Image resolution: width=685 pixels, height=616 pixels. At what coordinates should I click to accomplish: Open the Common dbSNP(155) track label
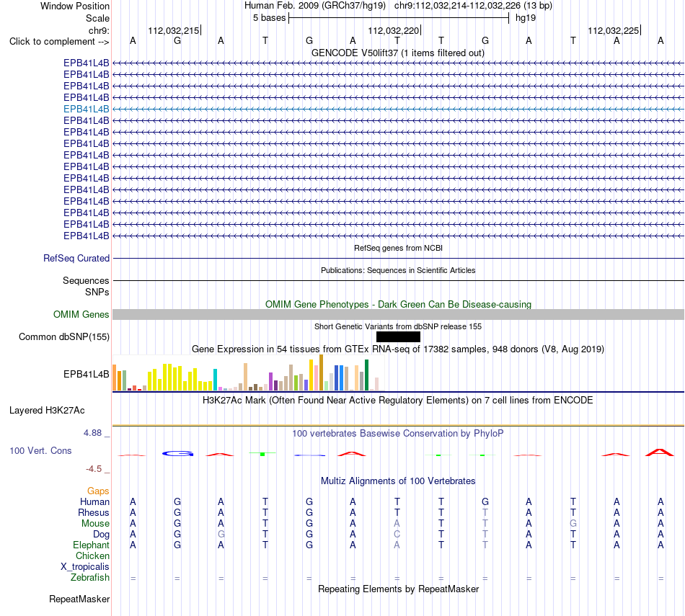click(x=64, y=337)
